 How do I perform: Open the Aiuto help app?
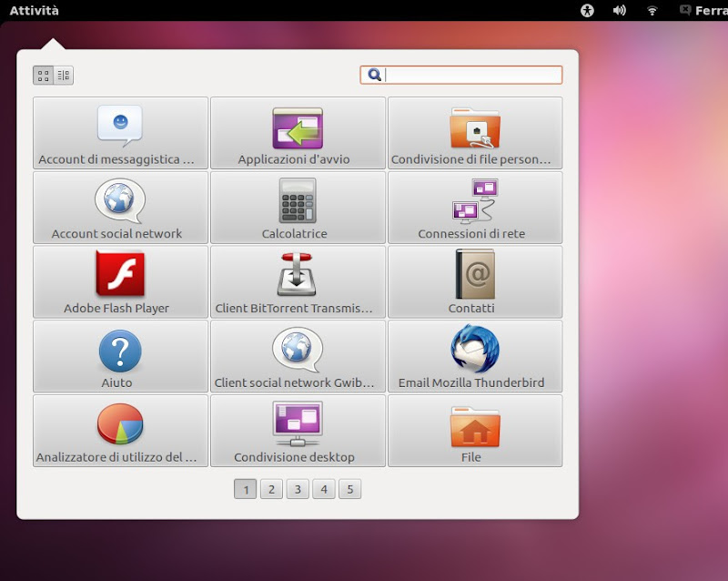[121, 356]
